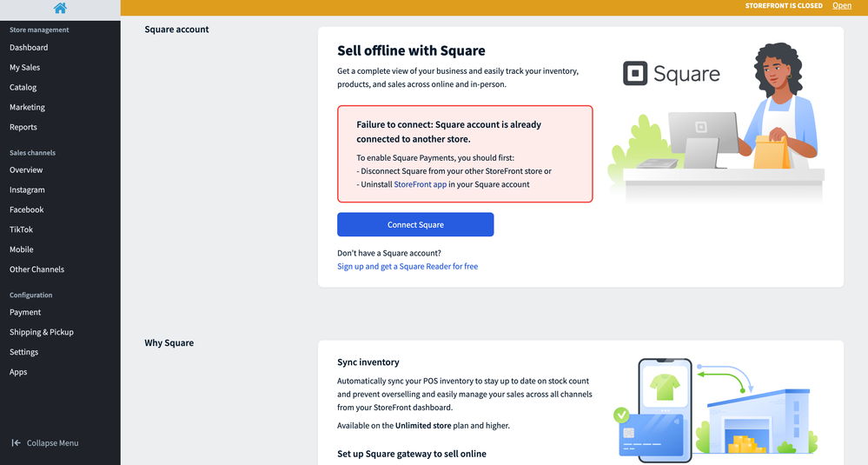The height and width of the screenshot is (465, 868).
Task: Open Reports from the sidebar
Action: click(23, 128)
